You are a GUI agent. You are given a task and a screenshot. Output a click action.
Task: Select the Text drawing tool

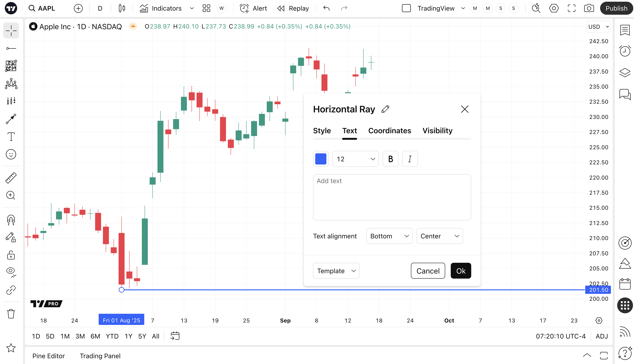click(11, 137)
